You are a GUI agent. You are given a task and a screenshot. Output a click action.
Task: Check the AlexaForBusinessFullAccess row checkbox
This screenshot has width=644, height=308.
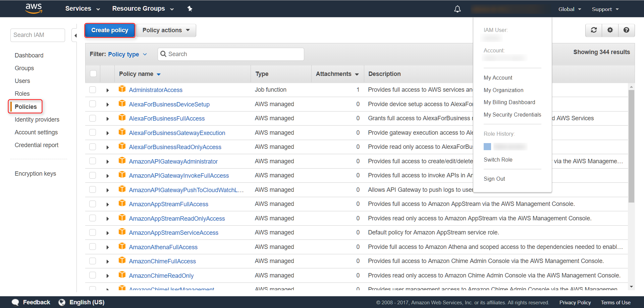93,118
